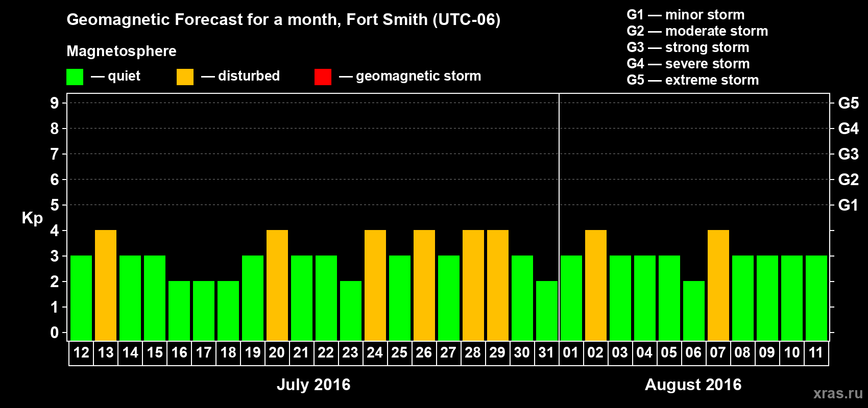Viewport: 868px width, 408px height.
Task: Select the orange bar for July 24
Action: [x=375, y=286]
